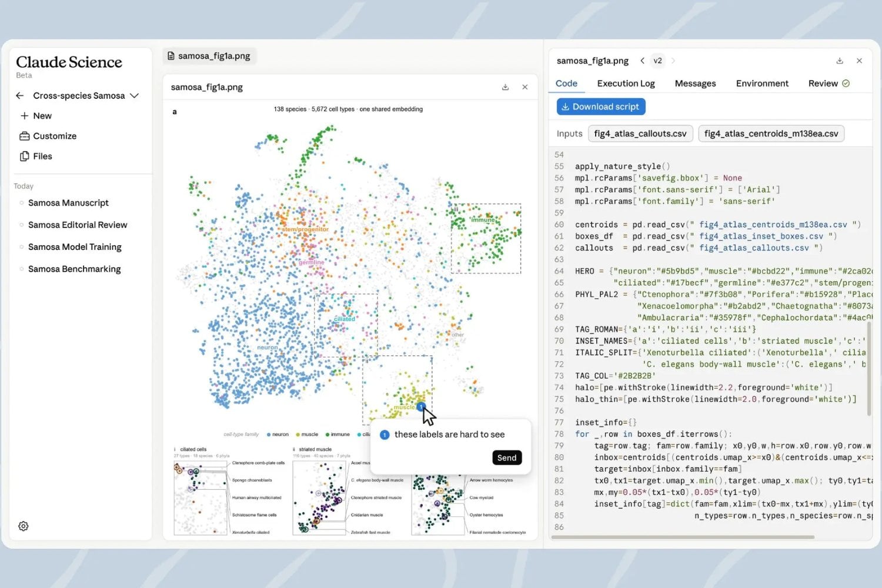The height and width of the screenshot is (588, 882).
Task: Go to the previous version with the left chevron
Action: tap(643, 61)
